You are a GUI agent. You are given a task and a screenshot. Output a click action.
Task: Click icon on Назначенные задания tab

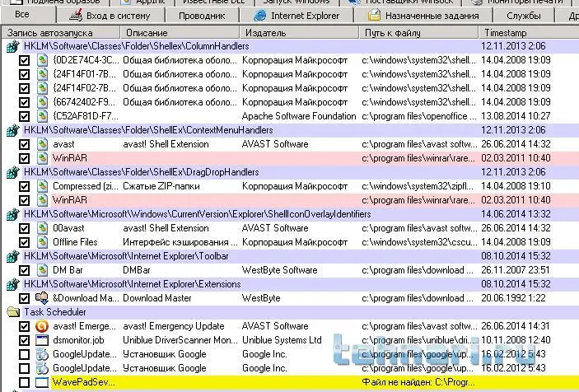(x=374, y=16)
